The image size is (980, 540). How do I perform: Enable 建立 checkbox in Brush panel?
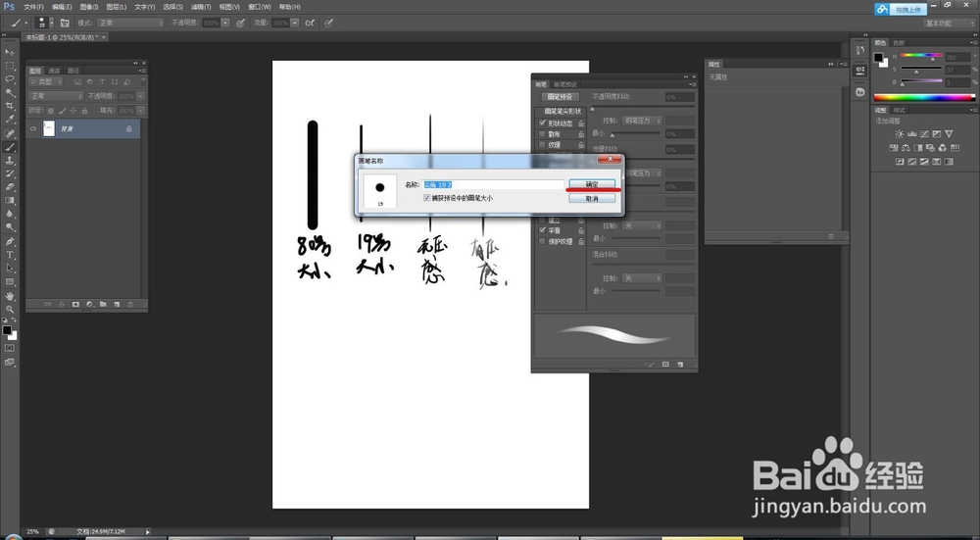pyautogui.click(x=542, y=220)
